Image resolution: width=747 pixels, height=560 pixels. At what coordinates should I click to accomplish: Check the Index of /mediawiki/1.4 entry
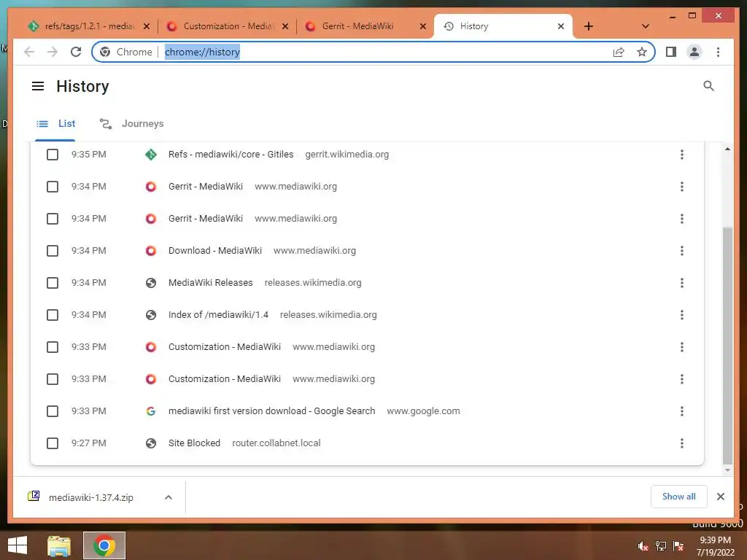pyautogui.click(x=53, y=315)
